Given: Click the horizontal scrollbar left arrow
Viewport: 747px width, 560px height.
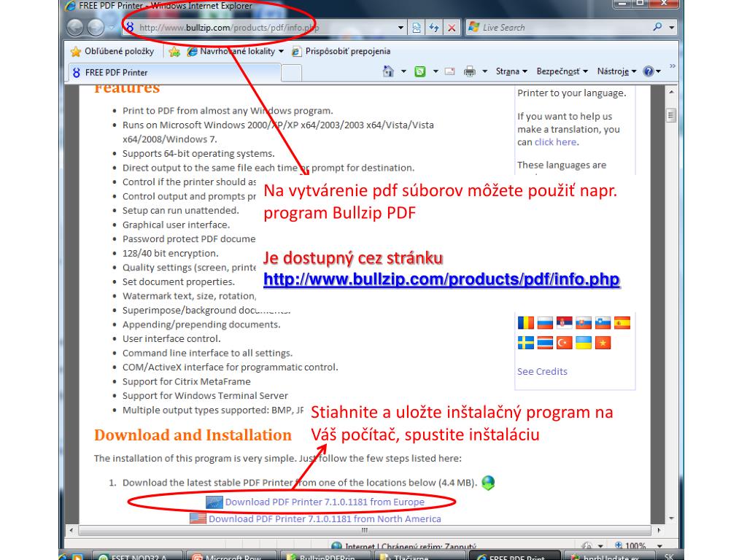Looking at the screenshot, I should (x=71, y=529).
